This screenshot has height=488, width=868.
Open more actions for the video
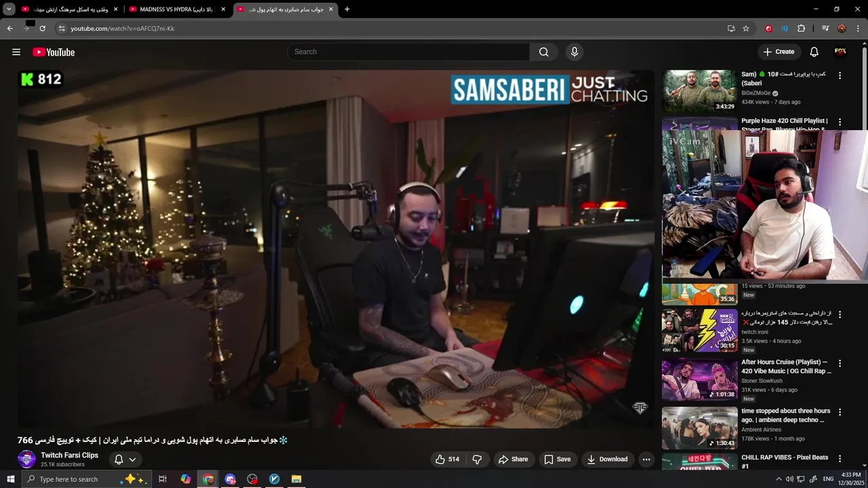646,460
